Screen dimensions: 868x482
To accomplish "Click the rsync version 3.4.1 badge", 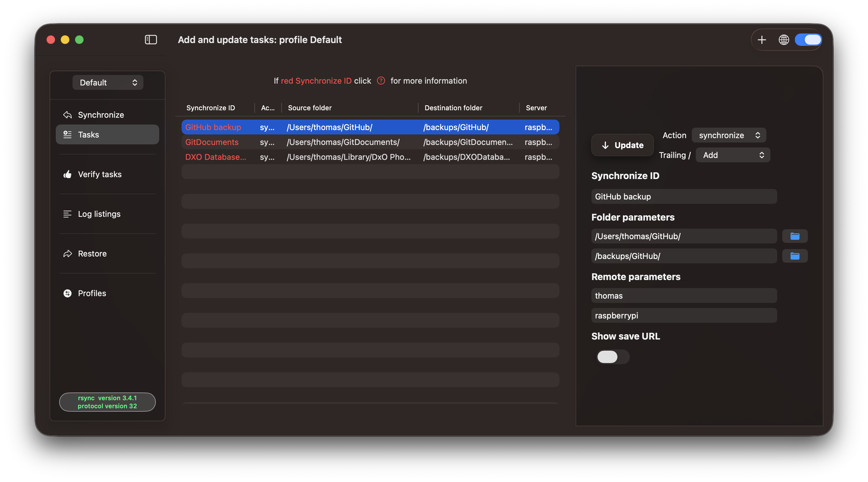I will click(x=107, y=402).
